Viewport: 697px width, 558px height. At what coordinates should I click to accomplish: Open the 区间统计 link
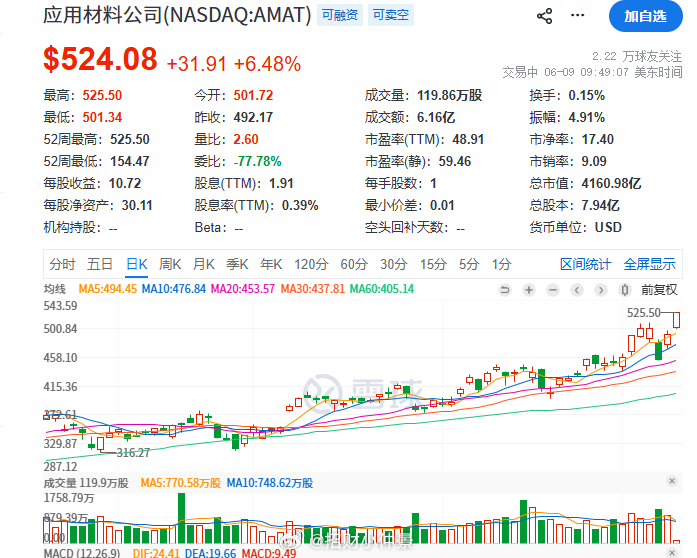point(585,264)
